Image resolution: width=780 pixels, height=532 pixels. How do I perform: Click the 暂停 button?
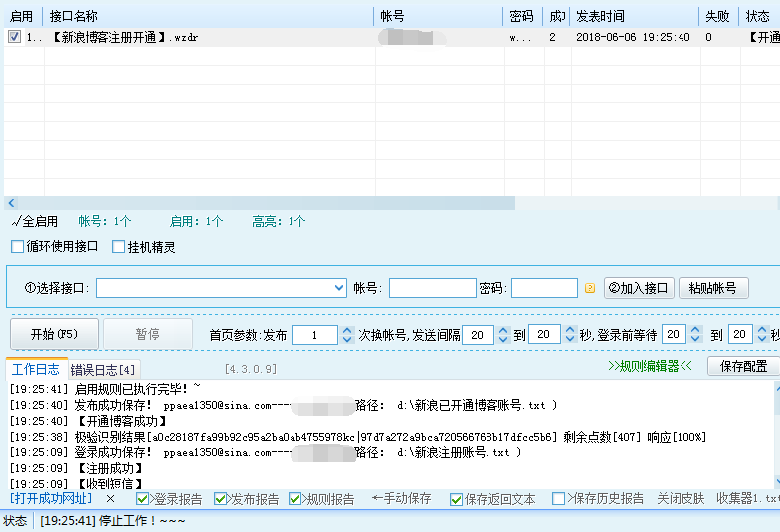click(x=147, y=334)
